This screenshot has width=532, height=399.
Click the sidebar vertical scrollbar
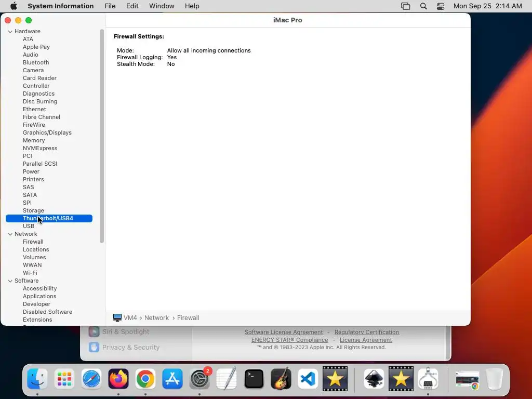point(101,136)
